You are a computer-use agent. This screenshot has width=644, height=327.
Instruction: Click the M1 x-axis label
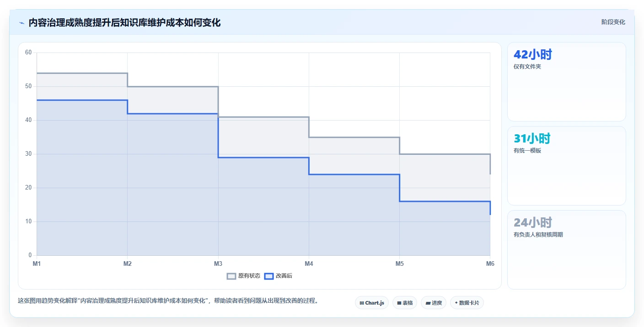(x=37, y=264)
